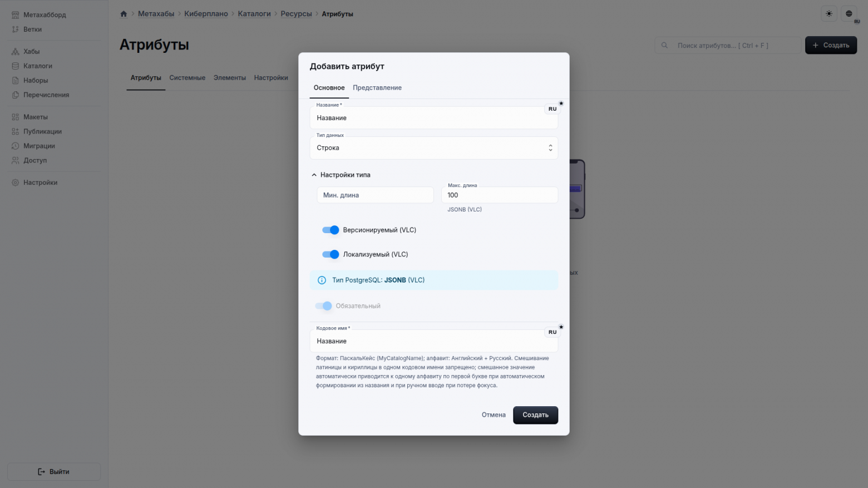Click the Хабы sidebar icon
This screenshot has height=488, width=868.
[x=16, y=52]
